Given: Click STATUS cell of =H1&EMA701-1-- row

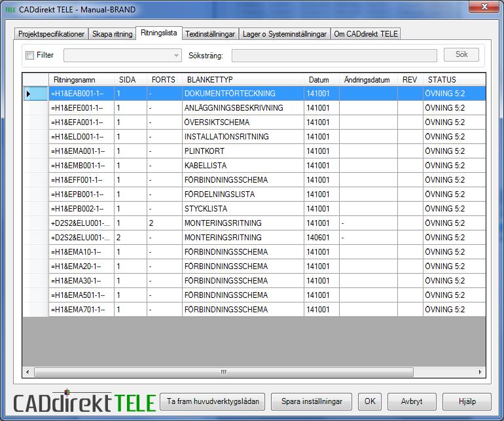Looking at the screenshot, I should coord(454,310).
